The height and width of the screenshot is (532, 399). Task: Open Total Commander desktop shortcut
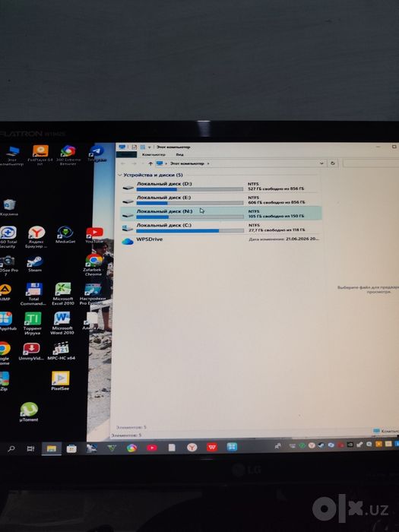pyautogui.click(x=33, y=294)
